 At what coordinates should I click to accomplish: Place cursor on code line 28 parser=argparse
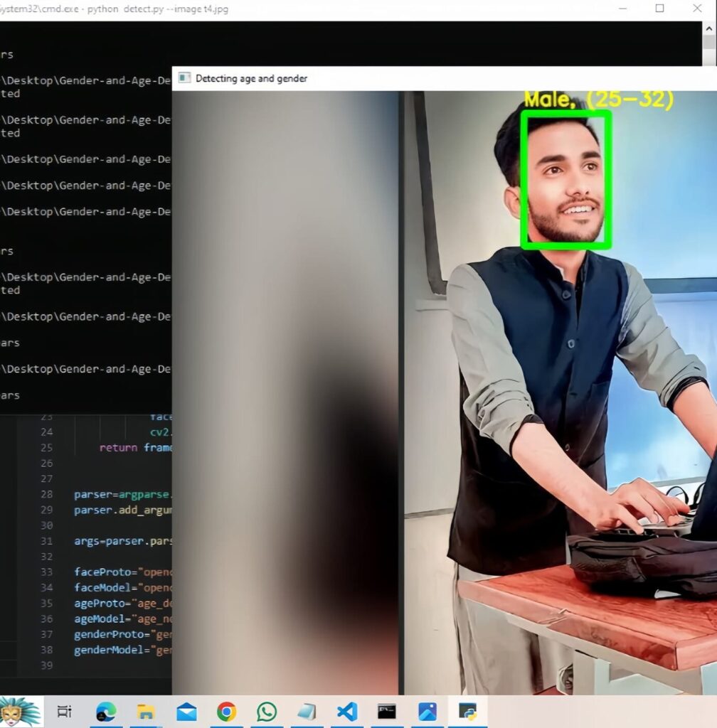(x=122, y=495)
